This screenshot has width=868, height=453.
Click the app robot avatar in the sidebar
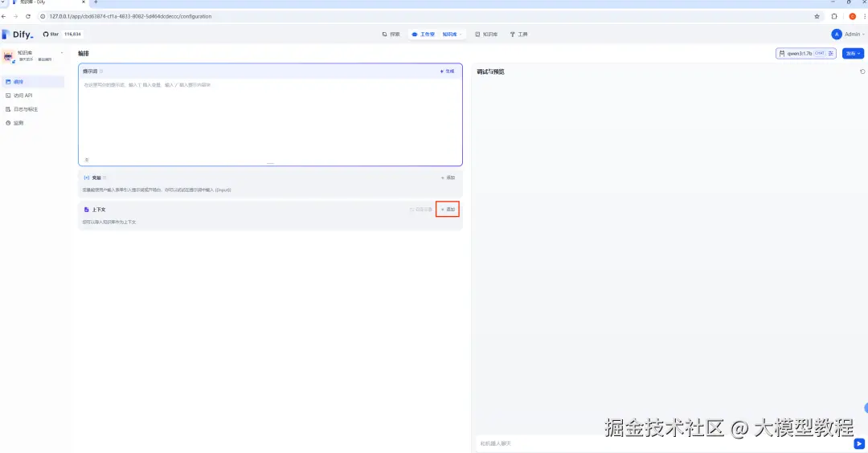8,56
